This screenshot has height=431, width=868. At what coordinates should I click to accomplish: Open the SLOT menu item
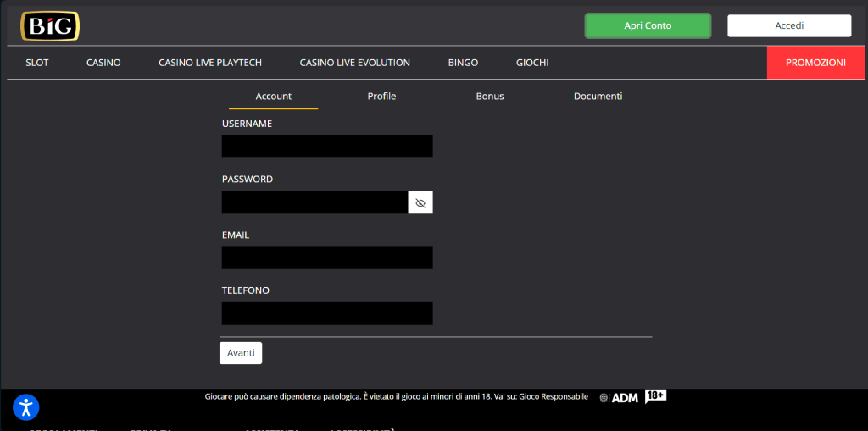pos(37,63)
